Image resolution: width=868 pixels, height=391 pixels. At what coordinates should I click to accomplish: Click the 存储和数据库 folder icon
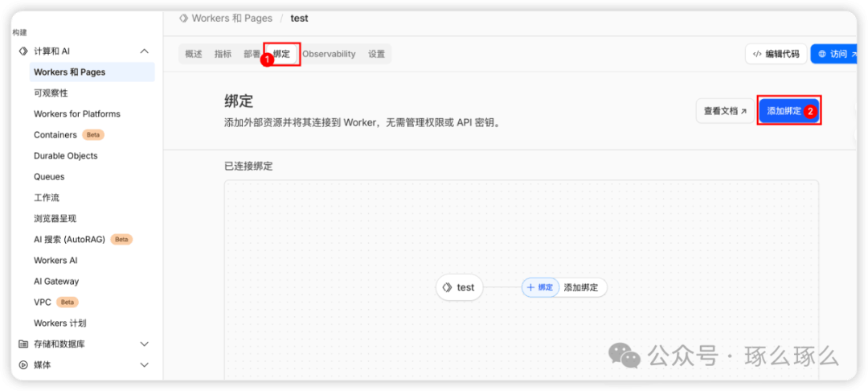pos(23,344)
